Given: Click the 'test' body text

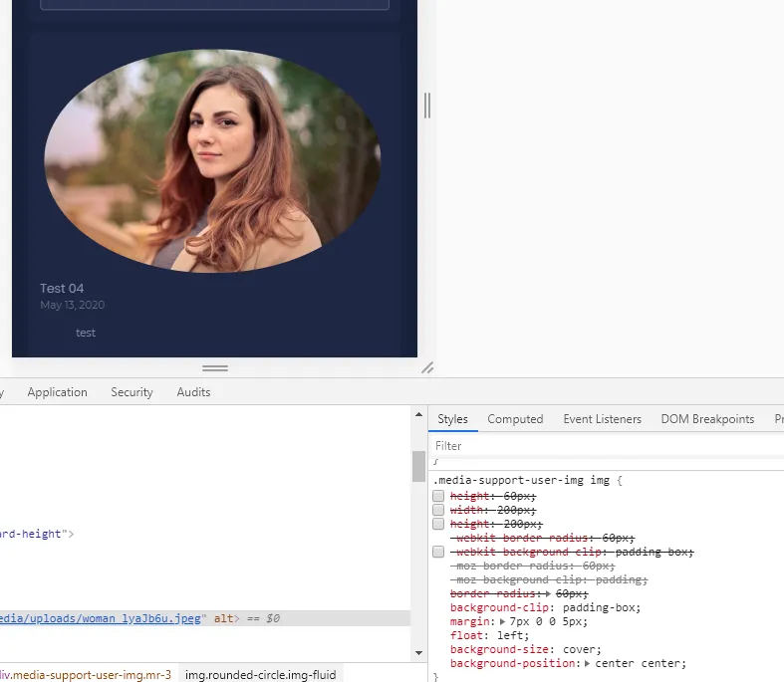Looking at the screenshot, I should (x=86, y=333).
